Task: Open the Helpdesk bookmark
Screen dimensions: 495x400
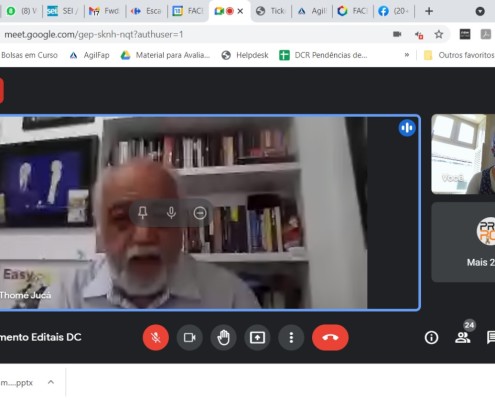Action: point(245,55)
